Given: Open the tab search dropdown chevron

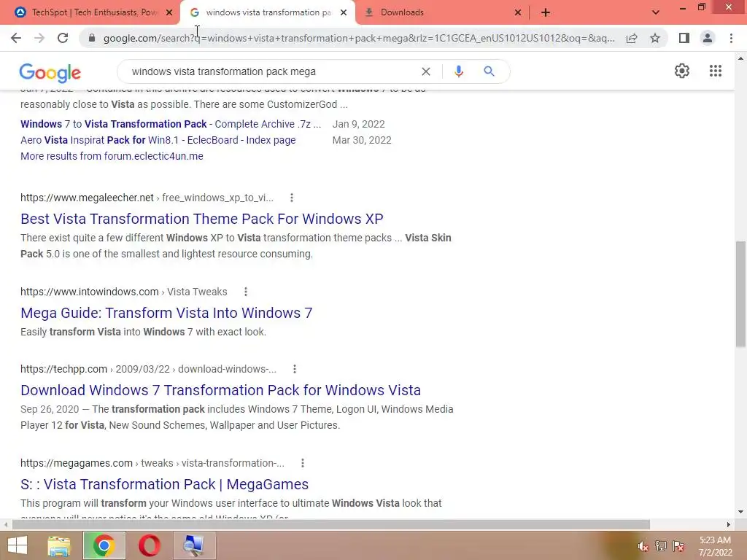Looking at the screenshot, I should coord(656,12).
